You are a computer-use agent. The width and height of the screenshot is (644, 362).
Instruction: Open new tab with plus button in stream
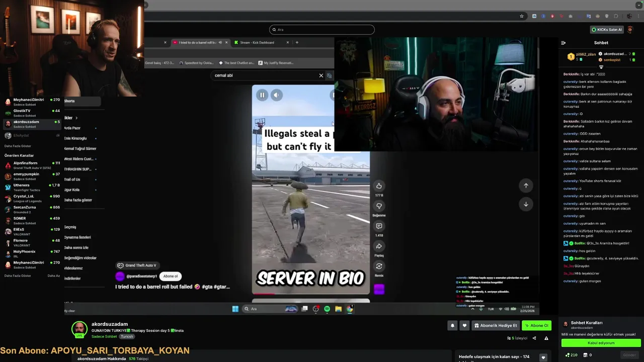tap(297, 42)
